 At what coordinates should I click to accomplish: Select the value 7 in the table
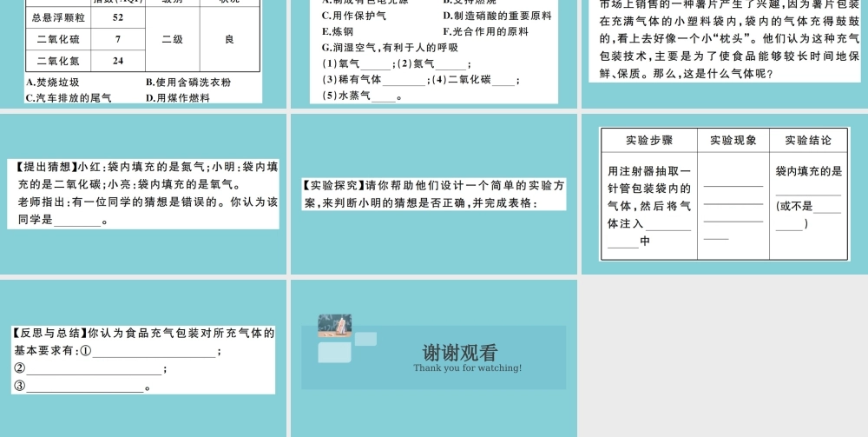tap(118, 39)
